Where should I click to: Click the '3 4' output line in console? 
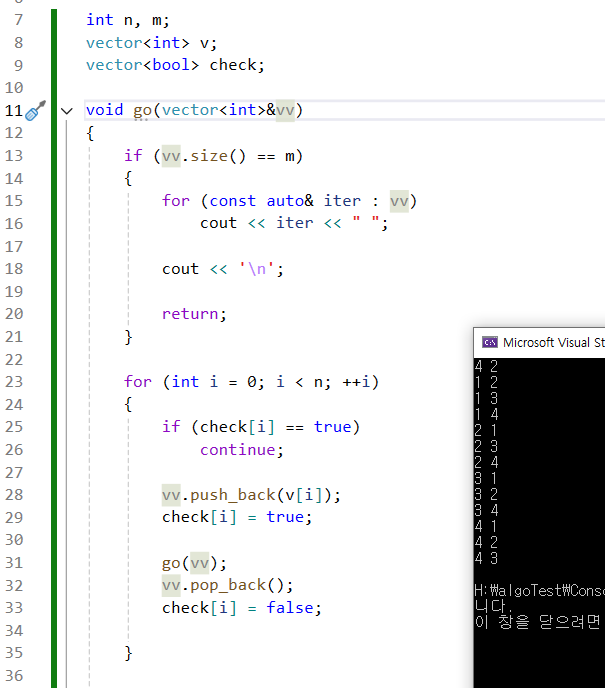coord(486,510)
